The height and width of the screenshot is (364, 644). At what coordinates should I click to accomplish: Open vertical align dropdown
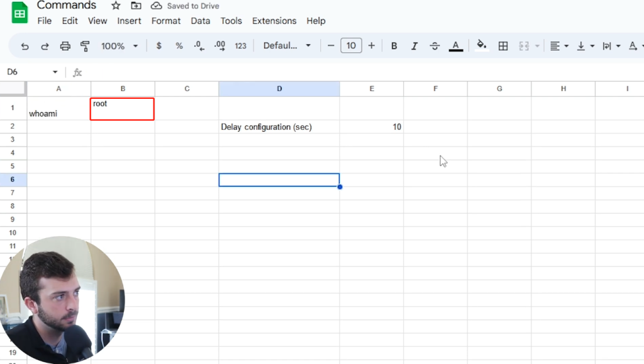click(x=586, y=46)
